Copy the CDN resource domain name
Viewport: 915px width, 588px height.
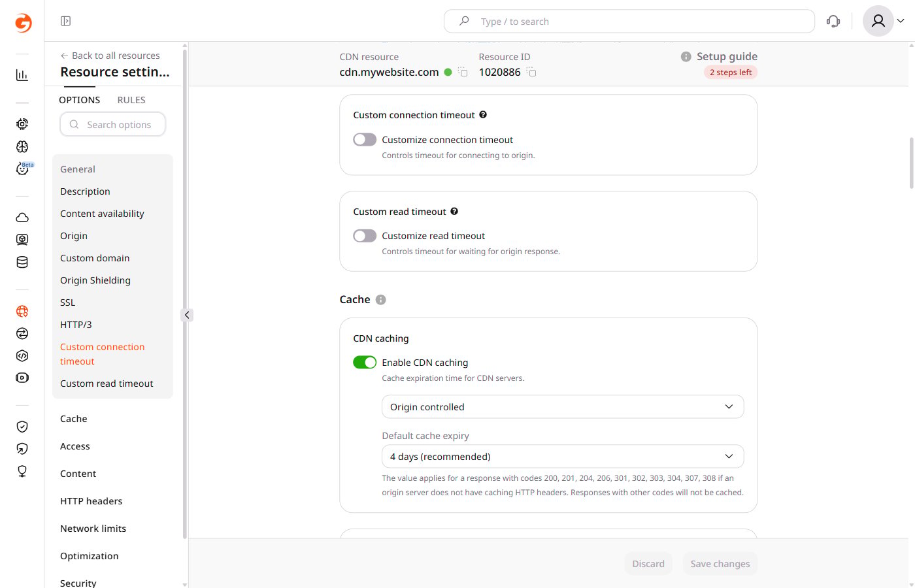click(463, 72)
